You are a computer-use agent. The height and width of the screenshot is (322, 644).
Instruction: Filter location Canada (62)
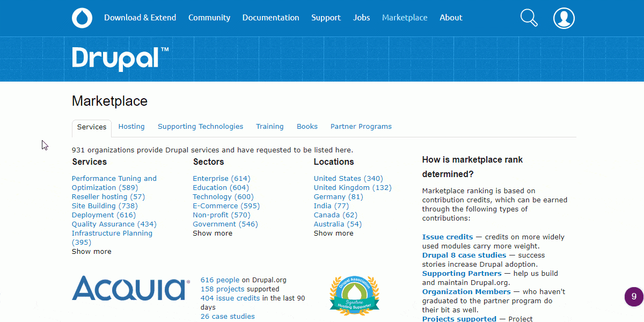pyautogui.click(x=336, y=215)
